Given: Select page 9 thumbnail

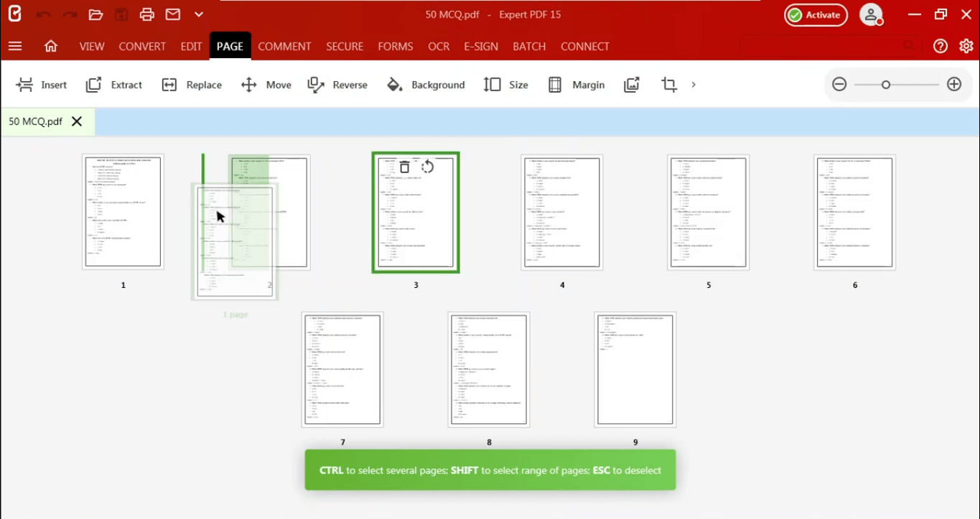Looking at the screenshot, I should coord(635,369).
